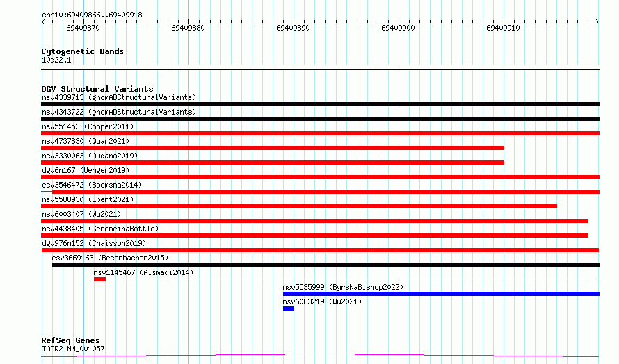The width and height of the screenshot is (619, 364).
Task: Open variant label nsv4438405 (GenomeinaBottle)
Action: tap(100, 229)
